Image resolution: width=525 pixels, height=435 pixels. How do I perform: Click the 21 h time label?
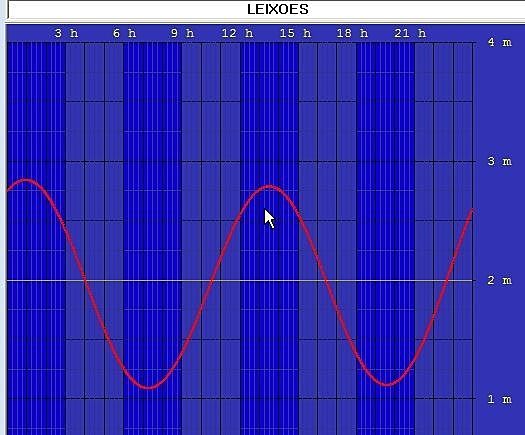click(410, 33)
